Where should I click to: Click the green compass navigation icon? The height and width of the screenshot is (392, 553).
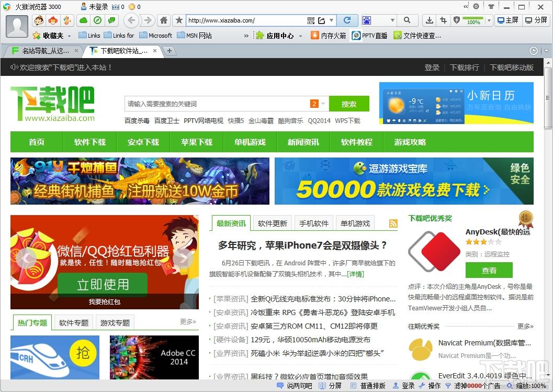click(98, 20)
